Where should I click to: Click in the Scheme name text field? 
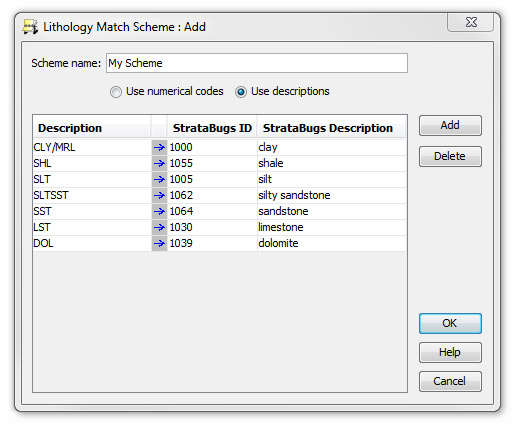[x=257, y=63]
